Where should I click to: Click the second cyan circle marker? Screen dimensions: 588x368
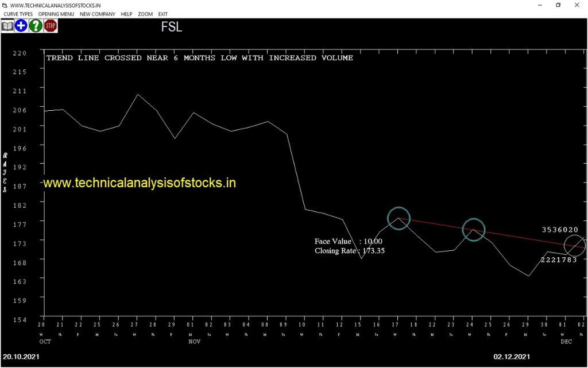[473, 230]
